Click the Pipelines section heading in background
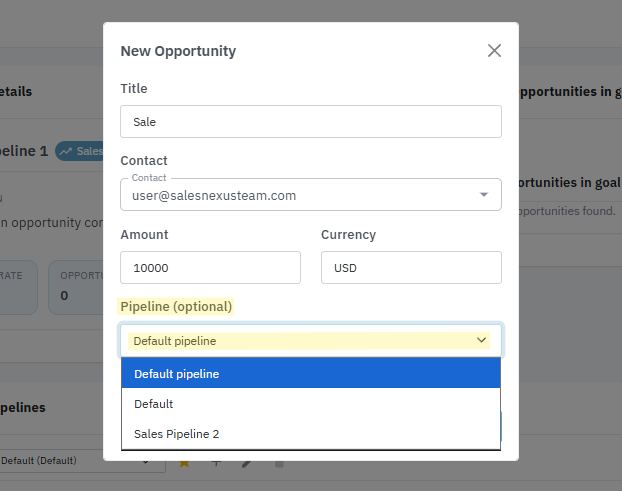 [x=22, y=408]
